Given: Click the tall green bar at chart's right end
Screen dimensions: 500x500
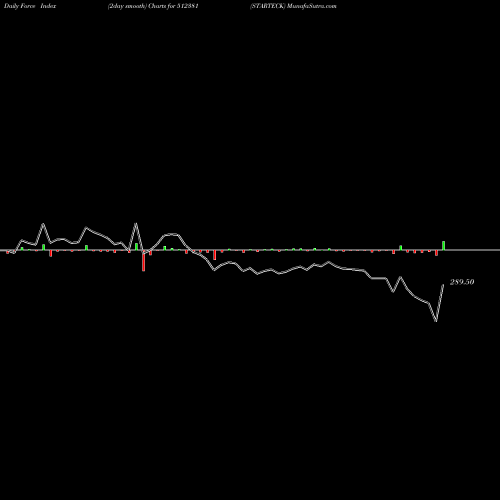Looking at the screenshot, I should tap(444, 245).
